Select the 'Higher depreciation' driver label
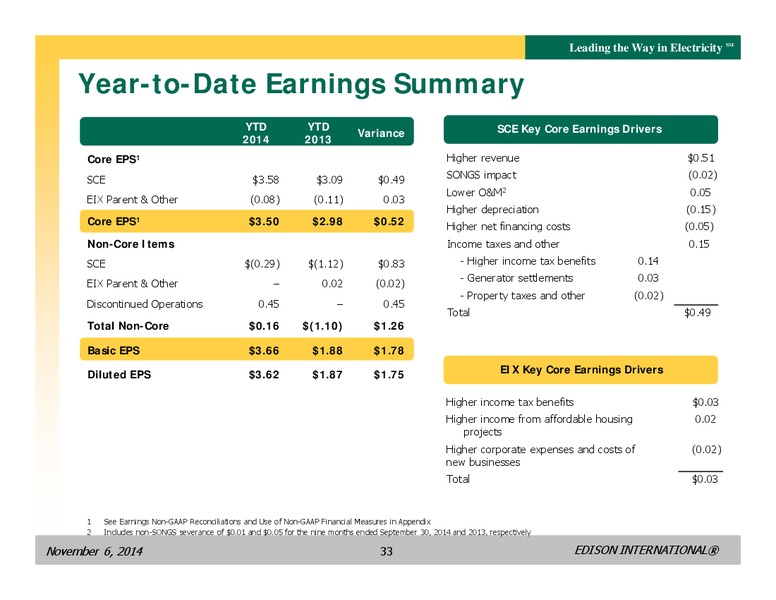Image resolution: width=776 pixels, height=600 pixels. (492, 209)
